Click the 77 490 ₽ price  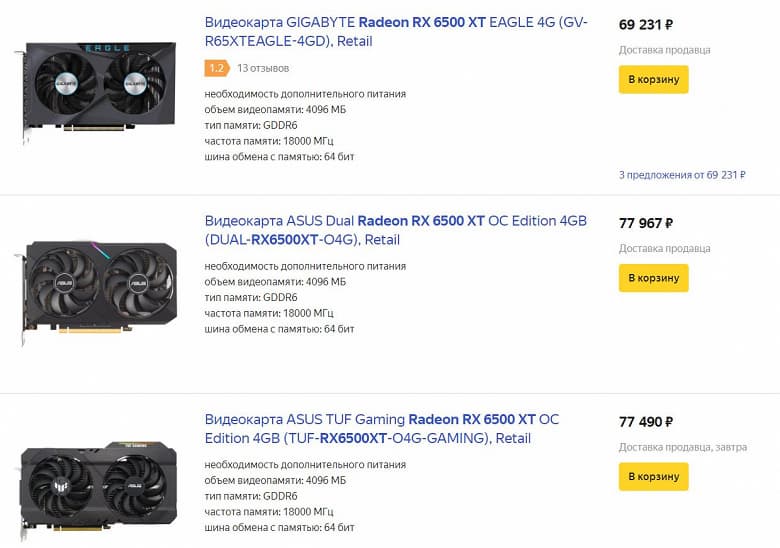646,422
